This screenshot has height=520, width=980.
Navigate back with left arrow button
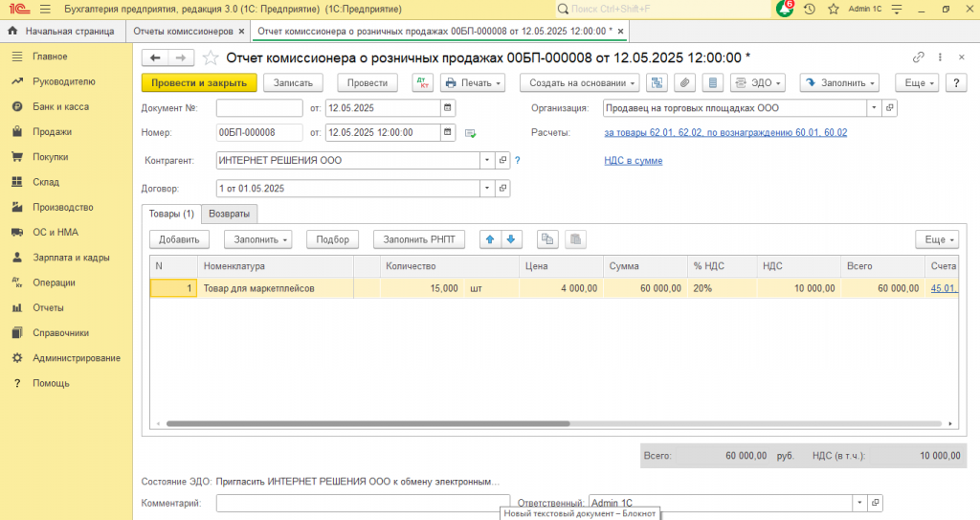(155, 57)
